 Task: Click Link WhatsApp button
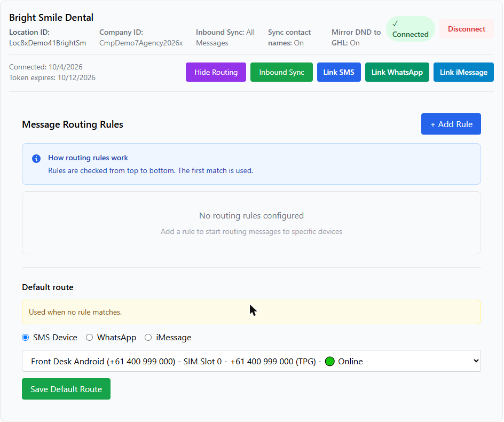point(397,72)
